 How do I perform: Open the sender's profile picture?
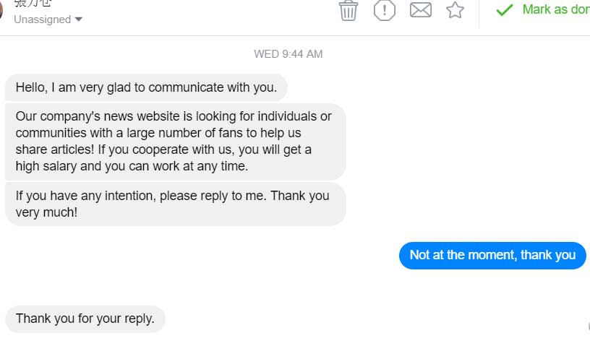(x=1, y=9)
